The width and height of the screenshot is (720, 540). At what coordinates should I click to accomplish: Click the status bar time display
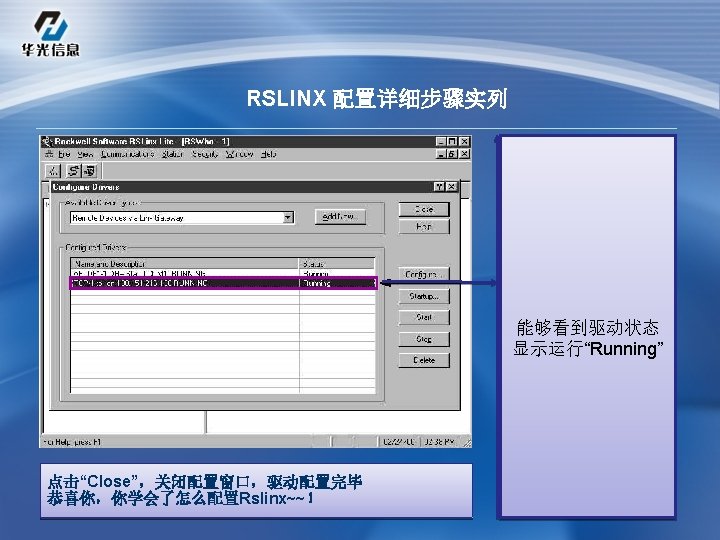coord(439,442)
